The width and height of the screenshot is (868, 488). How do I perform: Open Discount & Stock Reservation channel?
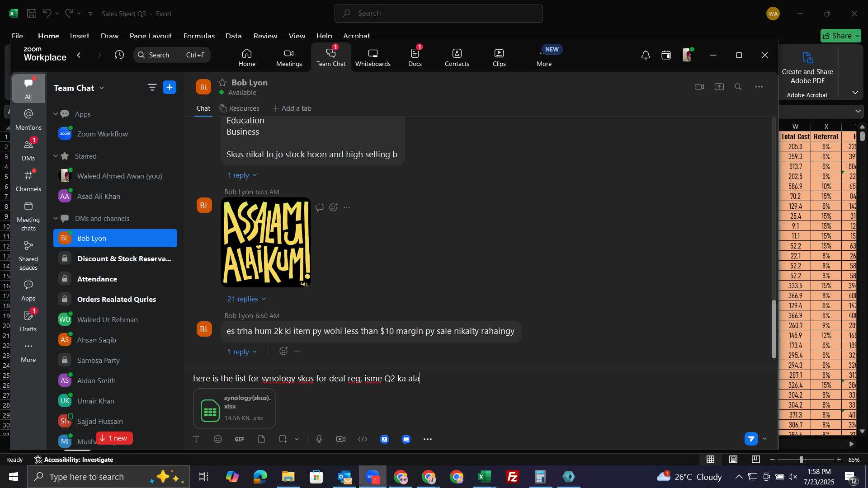tap(115, 258)
